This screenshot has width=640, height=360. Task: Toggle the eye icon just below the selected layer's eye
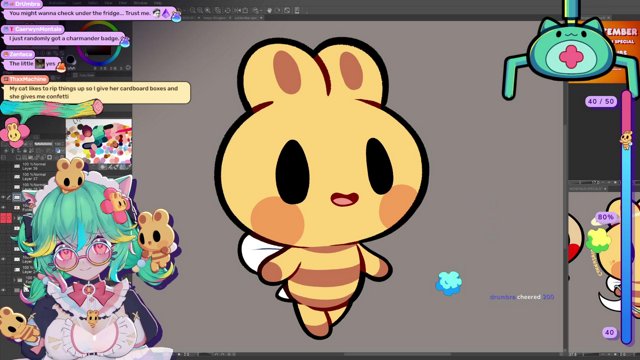click(3, 207)
